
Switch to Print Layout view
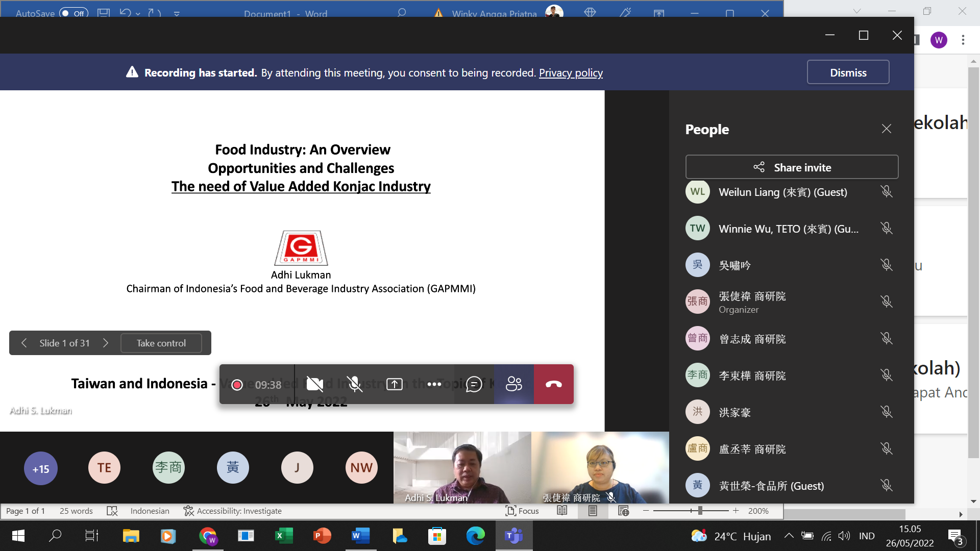pos(593,511)
